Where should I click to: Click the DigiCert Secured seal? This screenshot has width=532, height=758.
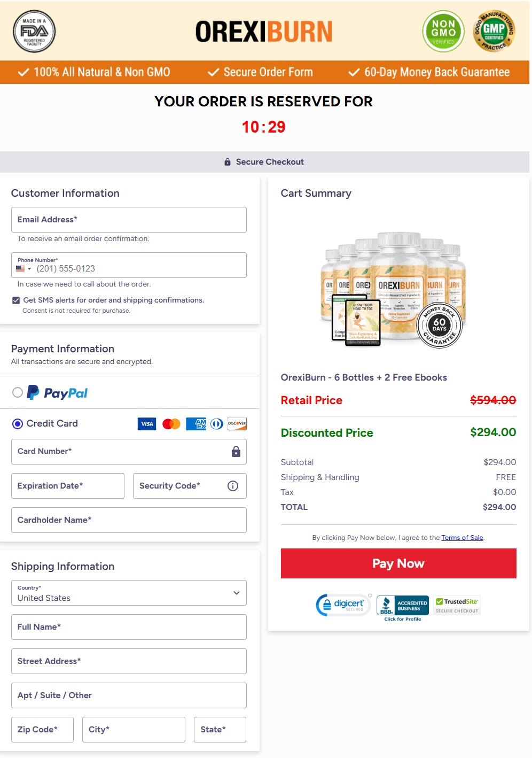coord(343,605)
